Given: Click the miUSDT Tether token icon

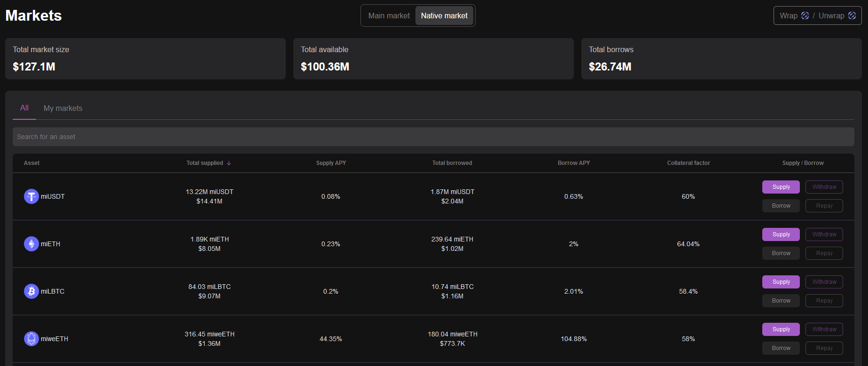Looking at the screenshot, I should pyautogui.click(x=31, y=196).
